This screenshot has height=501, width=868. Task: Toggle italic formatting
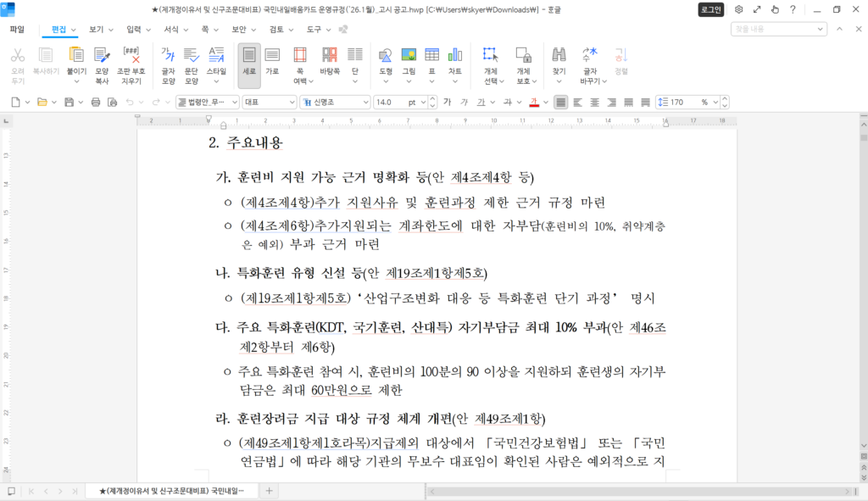coord(465,102)
